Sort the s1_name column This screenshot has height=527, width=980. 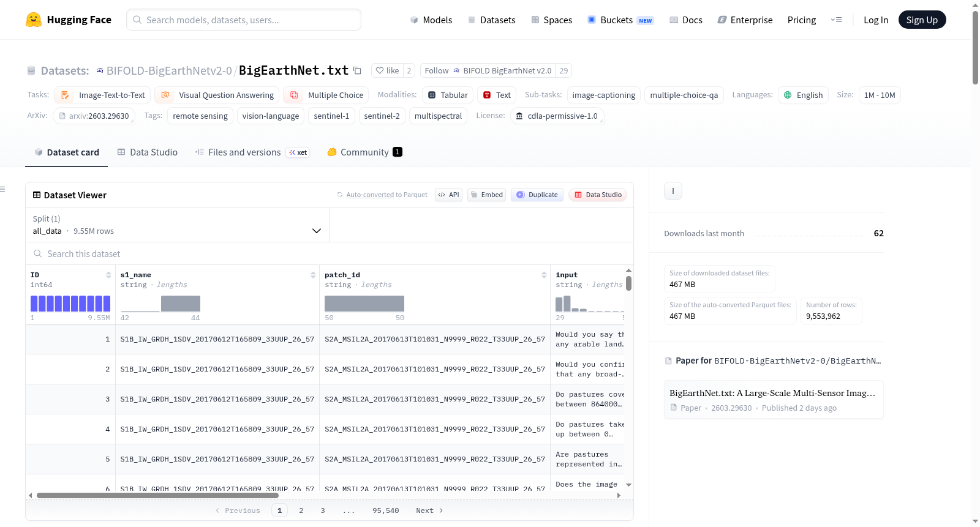click(x=313, y=275)
